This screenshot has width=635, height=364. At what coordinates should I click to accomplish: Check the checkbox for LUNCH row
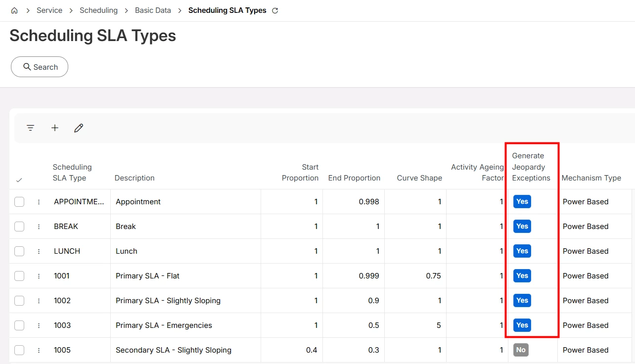tap(19, 251)
